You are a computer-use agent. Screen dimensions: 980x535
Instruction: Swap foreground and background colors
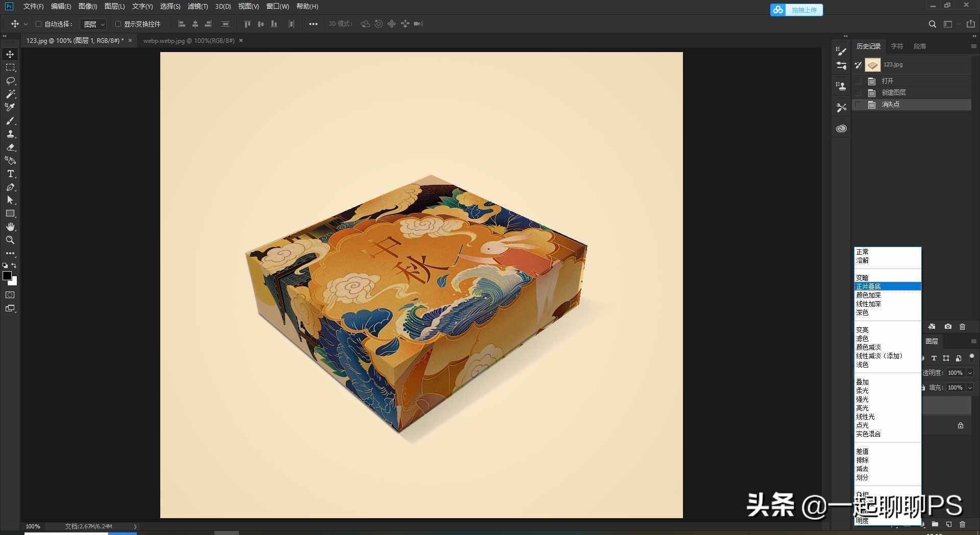click(x=14, y=265)
